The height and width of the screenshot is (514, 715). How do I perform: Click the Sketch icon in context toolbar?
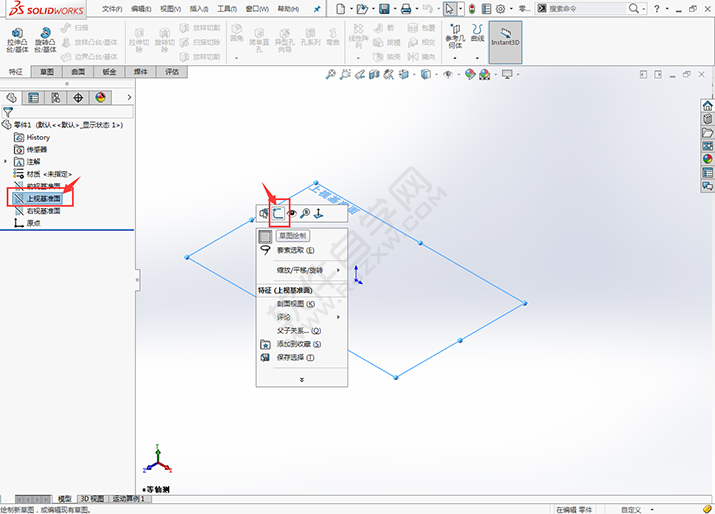click(x=278, y=213)
